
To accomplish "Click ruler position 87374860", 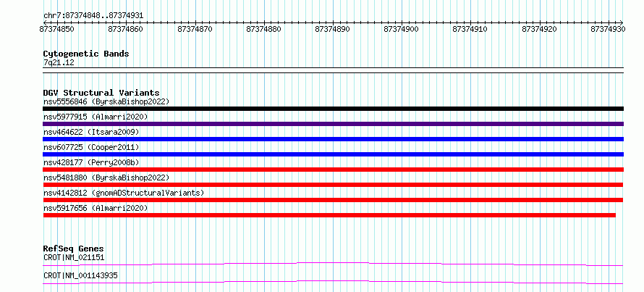I will (125, 29).
